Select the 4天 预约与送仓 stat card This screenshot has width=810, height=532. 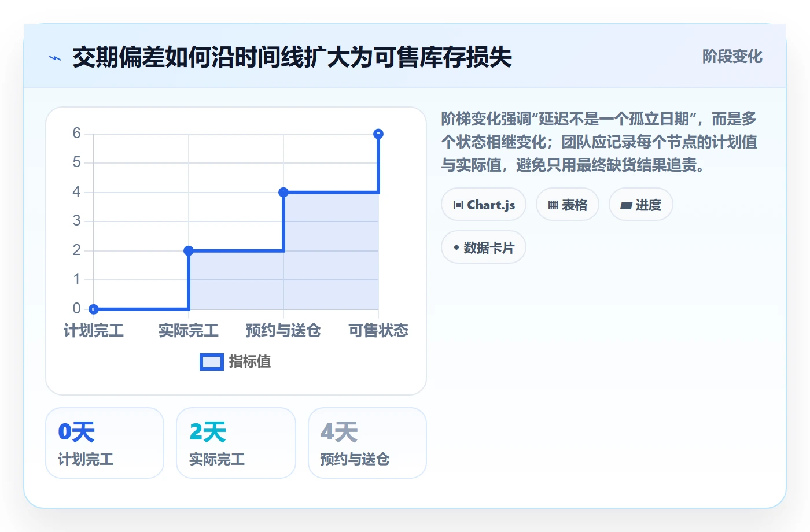point(367,443)
